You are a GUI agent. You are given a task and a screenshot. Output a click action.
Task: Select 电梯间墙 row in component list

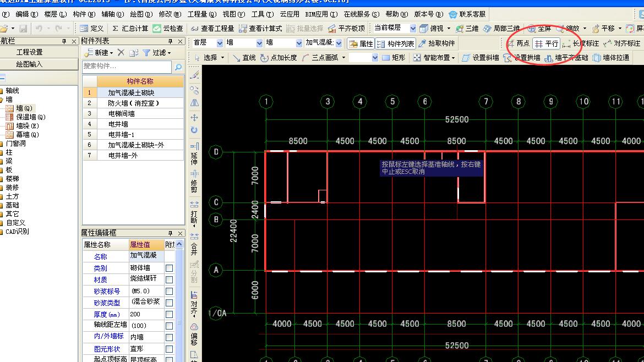(x=134, y=114)
